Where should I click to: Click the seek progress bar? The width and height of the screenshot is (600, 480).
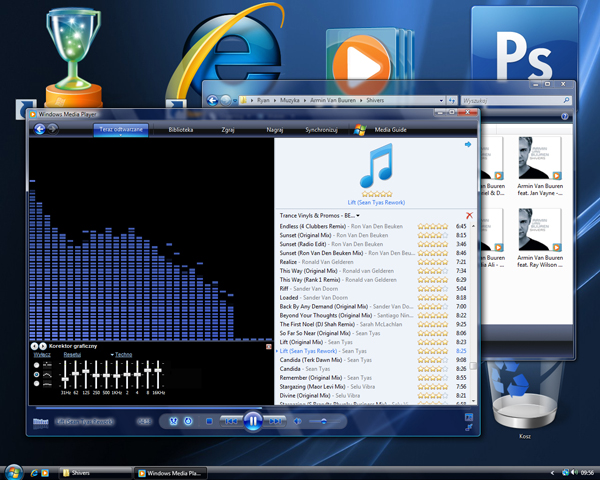pos(253,408)
